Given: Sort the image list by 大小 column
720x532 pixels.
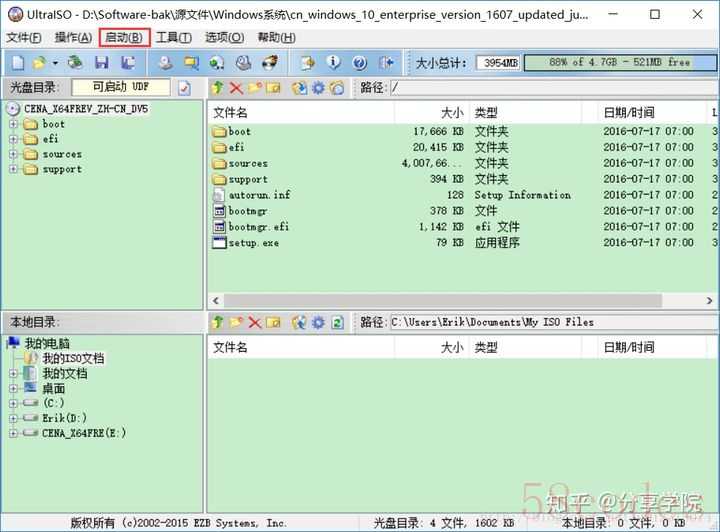Looking at the screenshot, I should tap(432, 112).
